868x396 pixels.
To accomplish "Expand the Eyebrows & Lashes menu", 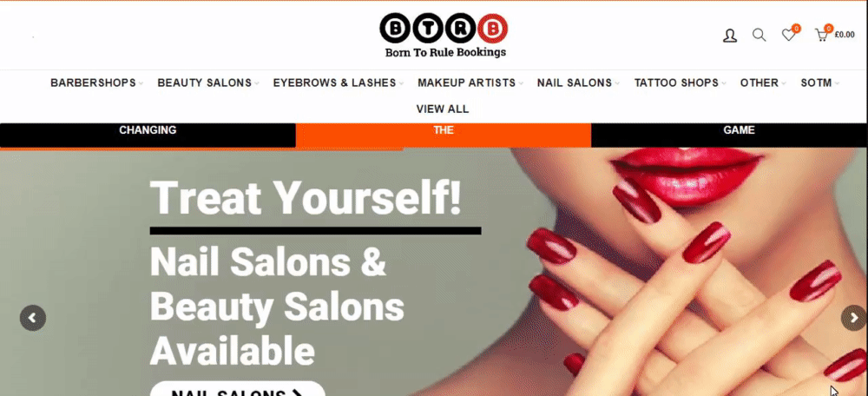I will tap(339, 83).
